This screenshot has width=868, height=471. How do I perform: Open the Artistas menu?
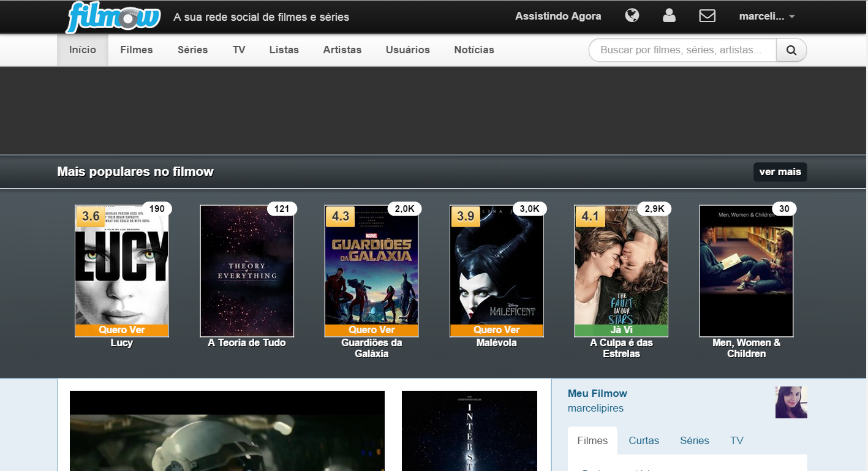[x=342, y=50]
